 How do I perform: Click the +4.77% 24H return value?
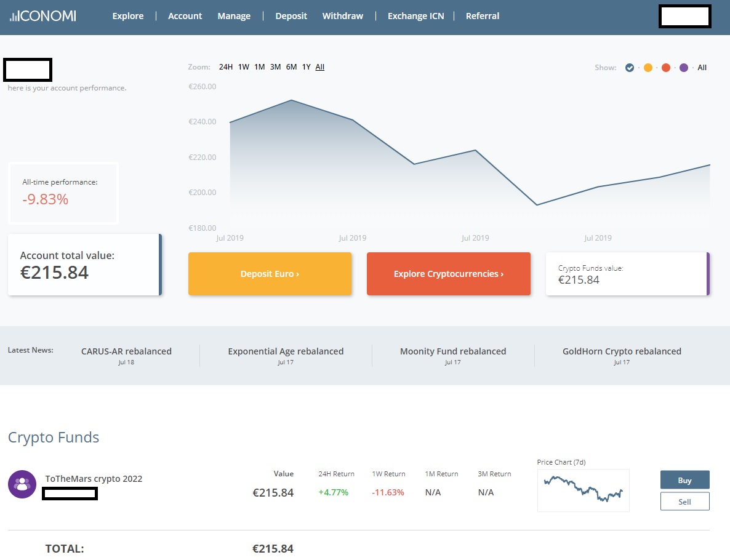[334, 492]
